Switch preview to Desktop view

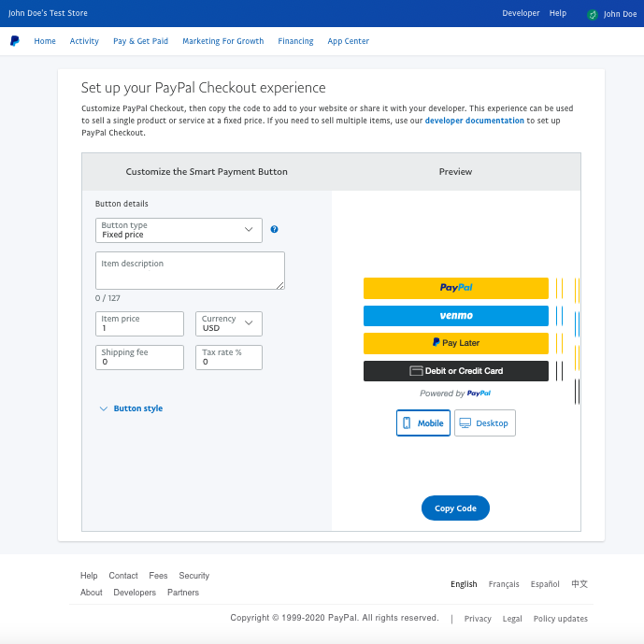pos(484,423)
